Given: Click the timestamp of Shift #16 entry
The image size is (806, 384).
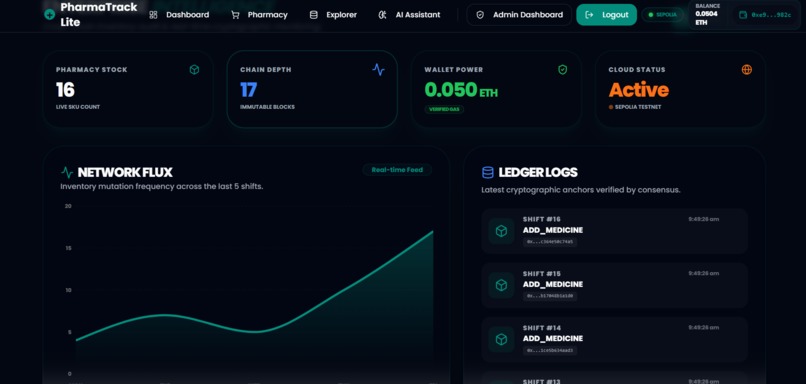Looking at the screenshot, I should pos(704,219).
